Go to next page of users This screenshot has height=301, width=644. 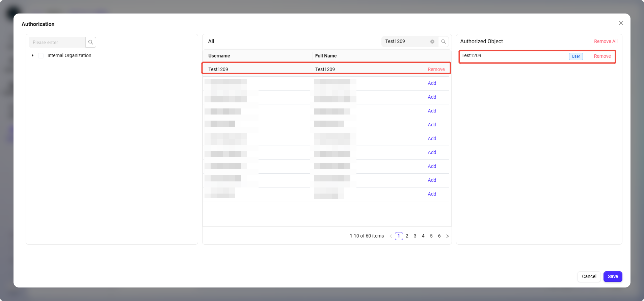(448, 236)
